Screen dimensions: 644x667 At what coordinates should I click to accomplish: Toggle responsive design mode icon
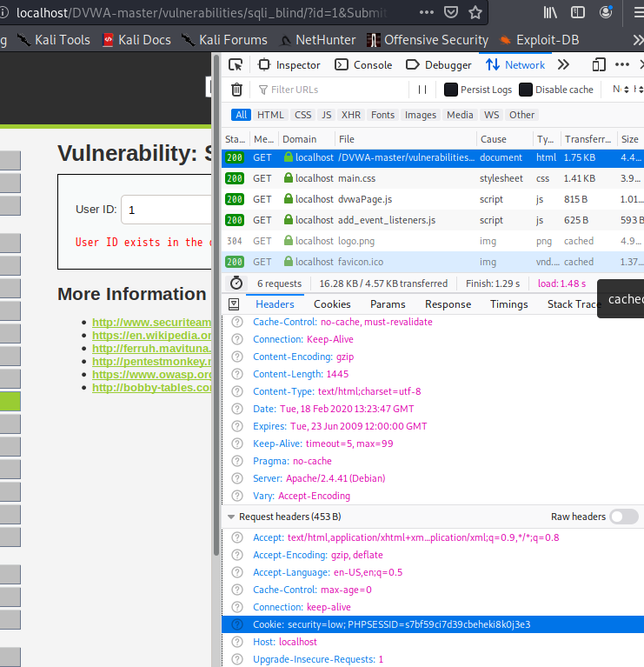click(x=599, y=65)
